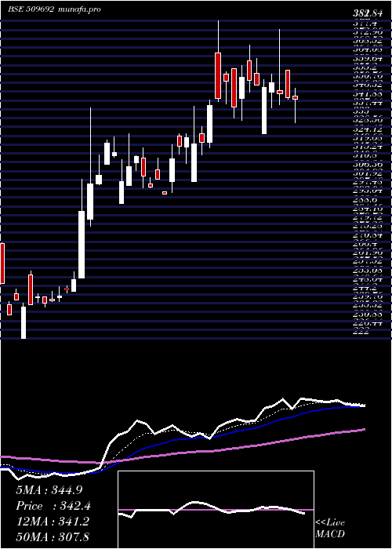Viewport: 392px width, 549px height.
Task: Click the top price label 382.84
Action: click(x=368, y=14)
